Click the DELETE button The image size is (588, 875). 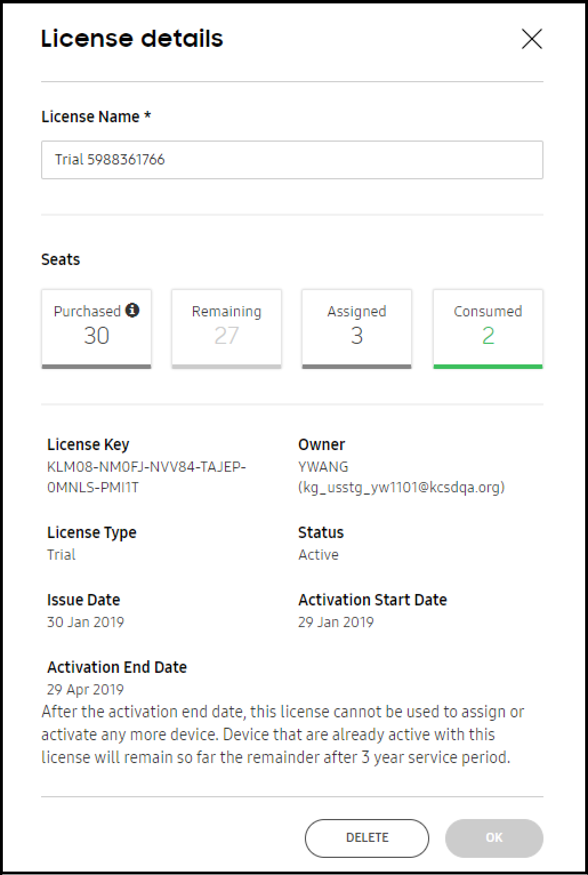(x=366, y=838)
